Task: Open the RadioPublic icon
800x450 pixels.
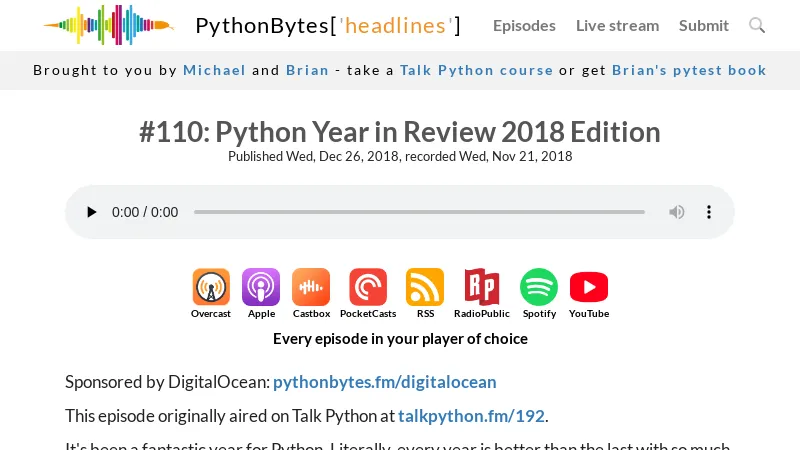Action: coord(482,287)
